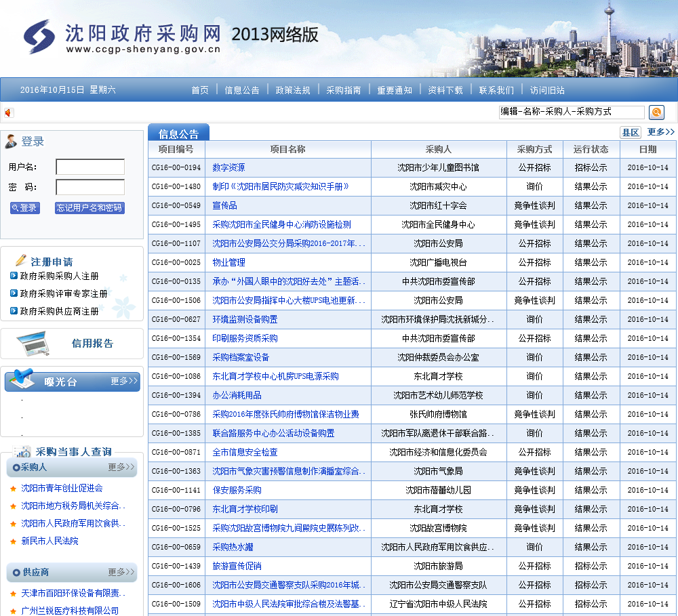Click the pencil icon beside 注册申请
Screen dimensions: 678x616
(20, 260)
